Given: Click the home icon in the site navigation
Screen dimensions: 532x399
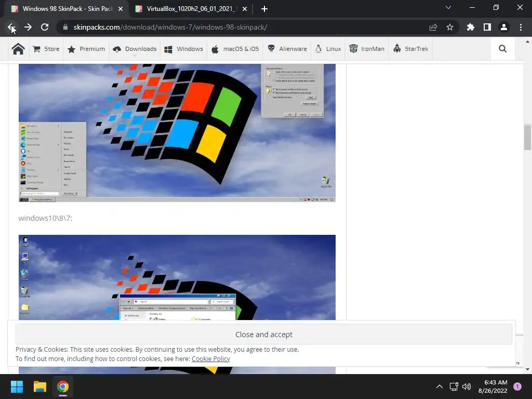Looking at the screenshot, I should point(18,49).
